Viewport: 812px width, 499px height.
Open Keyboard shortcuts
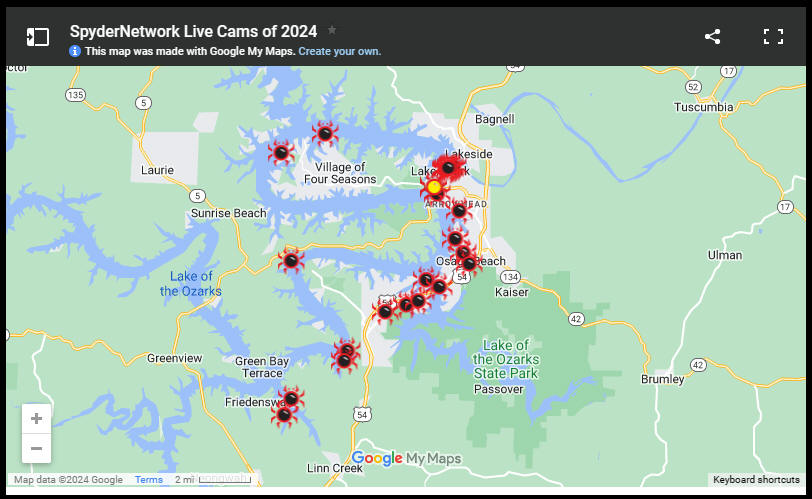pos(756,479)
